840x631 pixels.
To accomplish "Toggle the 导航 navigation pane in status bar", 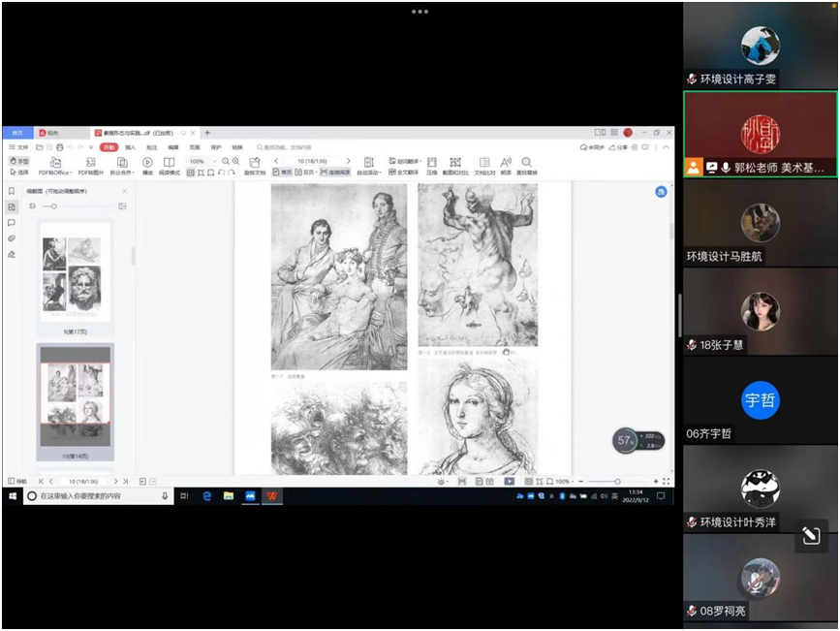I will pyautogui.click(x=17, y=481).
